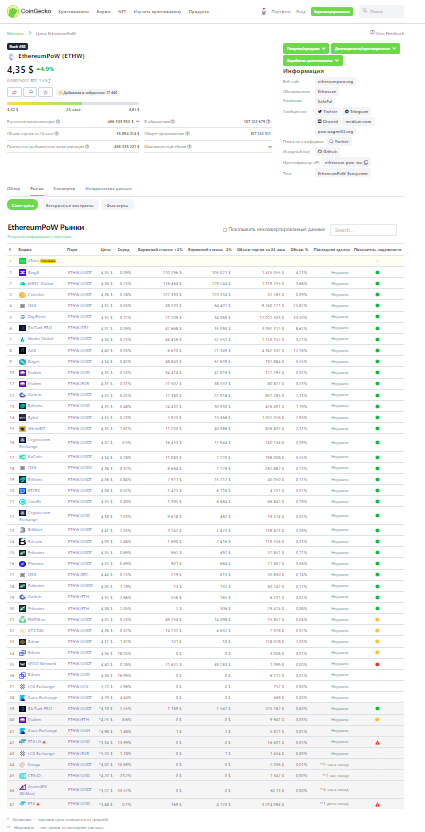Click the WOO Network exchange logo

(23, 664)
